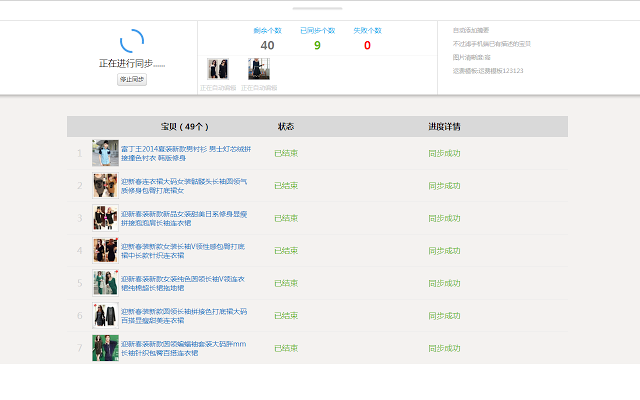Viewport: 640px width, 400px height.
Task: Click the 已同步个数 label
Action: point(318,31)
